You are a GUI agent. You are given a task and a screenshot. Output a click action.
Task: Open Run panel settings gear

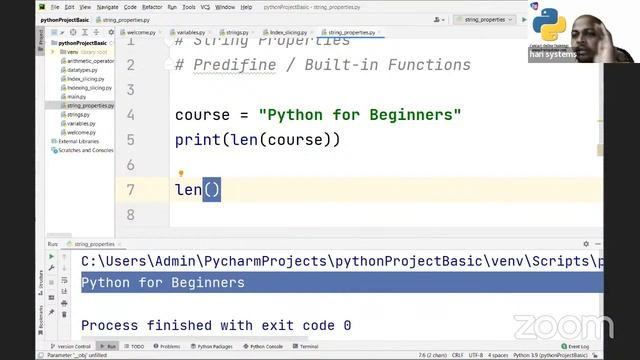click(x=586, y=244)
